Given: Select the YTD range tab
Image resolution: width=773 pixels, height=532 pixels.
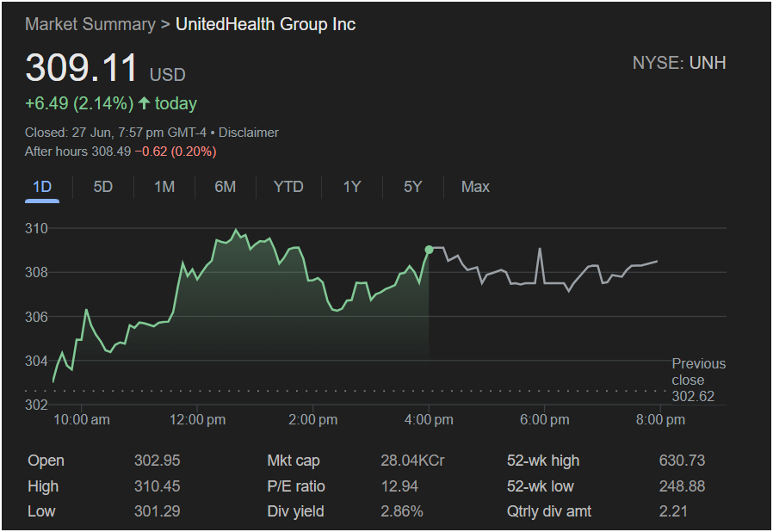Looking at the screenshot, I should [288, 187].
